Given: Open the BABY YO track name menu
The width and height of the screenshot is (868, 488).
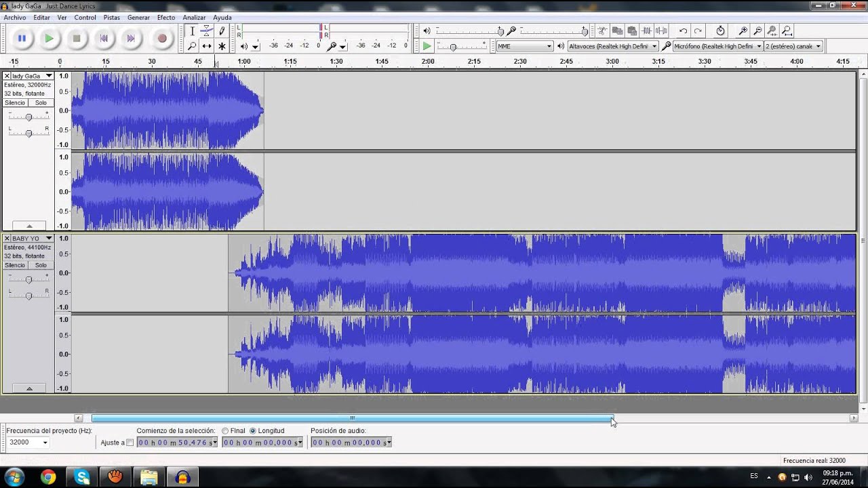Looking at the screenshot, I should (32, 239).
